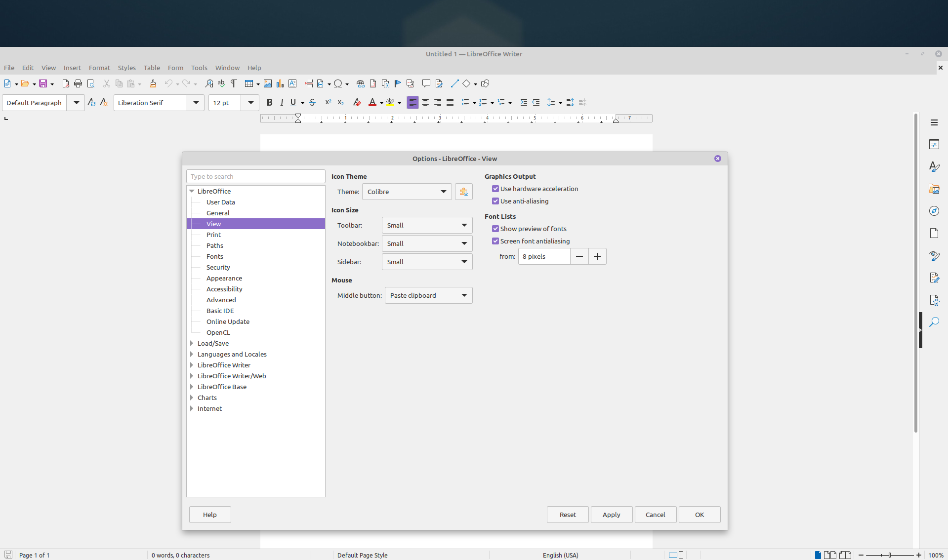Click the Insert Text Box icon
Viewport: 948px width, 560px height.
[292, 84]
